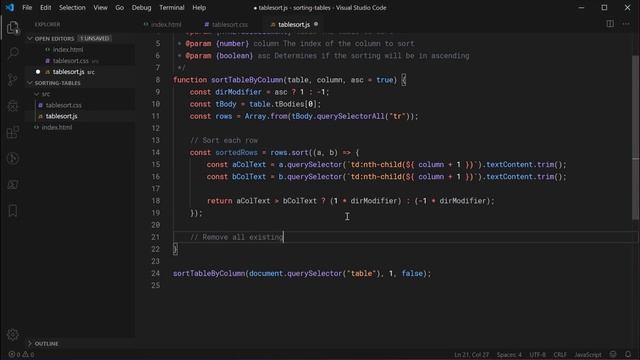Switch to the index.html editor tab

coord(162,24)
